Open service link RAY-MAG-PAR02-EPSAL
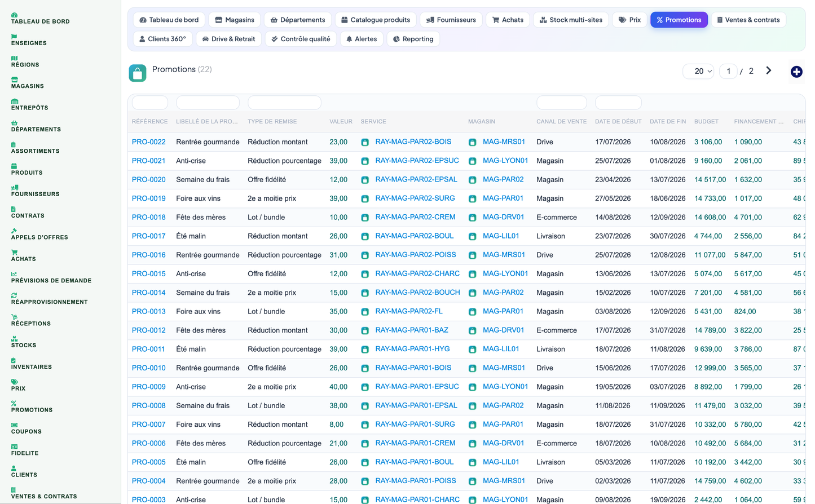 click(416, 180)
